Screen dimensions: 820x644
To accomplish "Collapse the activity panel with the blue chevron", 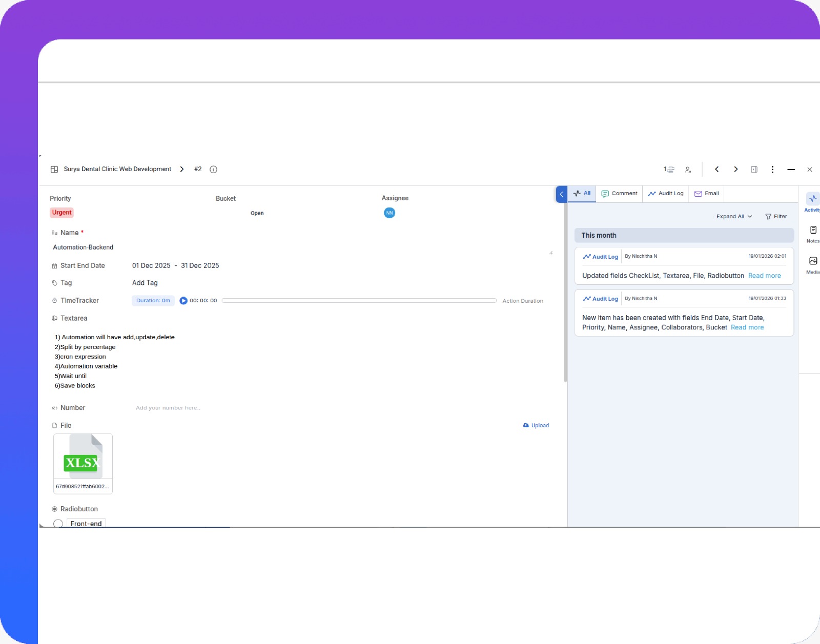I will [x=562, y=194].
